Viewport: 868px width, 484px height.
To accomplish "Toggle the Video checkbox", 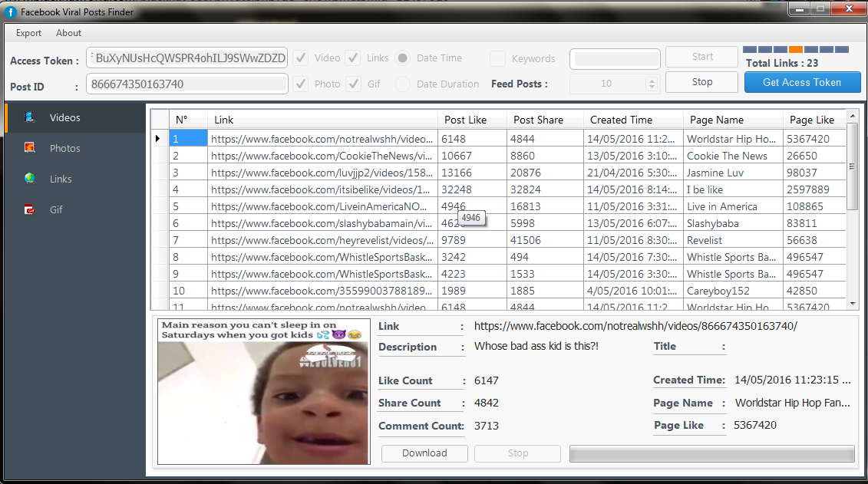I will (x=301, y=58).
